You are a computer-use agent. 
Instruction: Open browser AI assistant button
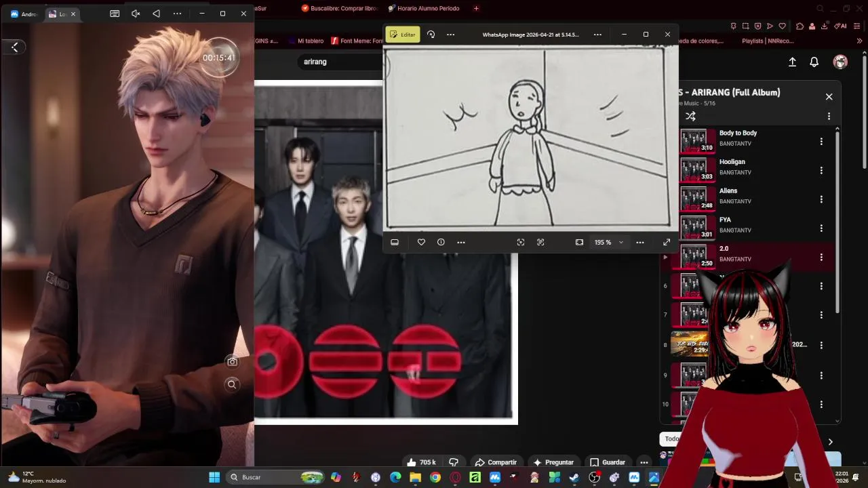click(841, 26)
